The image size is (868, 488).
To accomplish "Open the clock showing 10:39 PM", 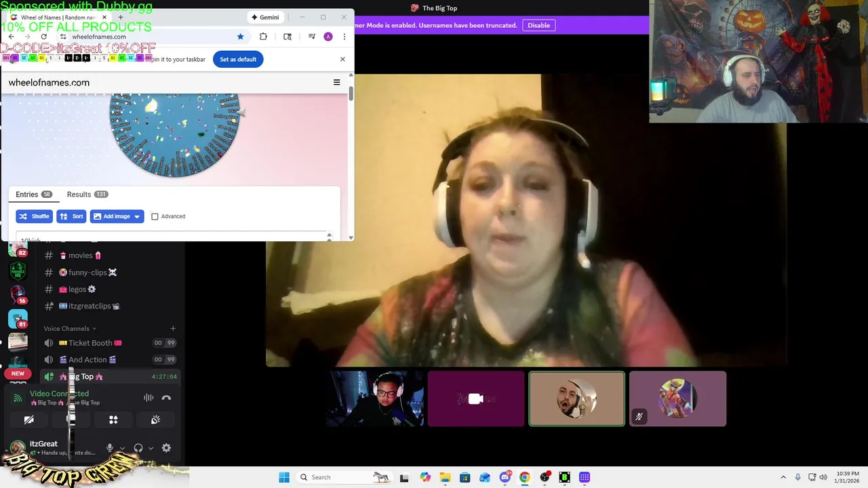I will [848, 477].
